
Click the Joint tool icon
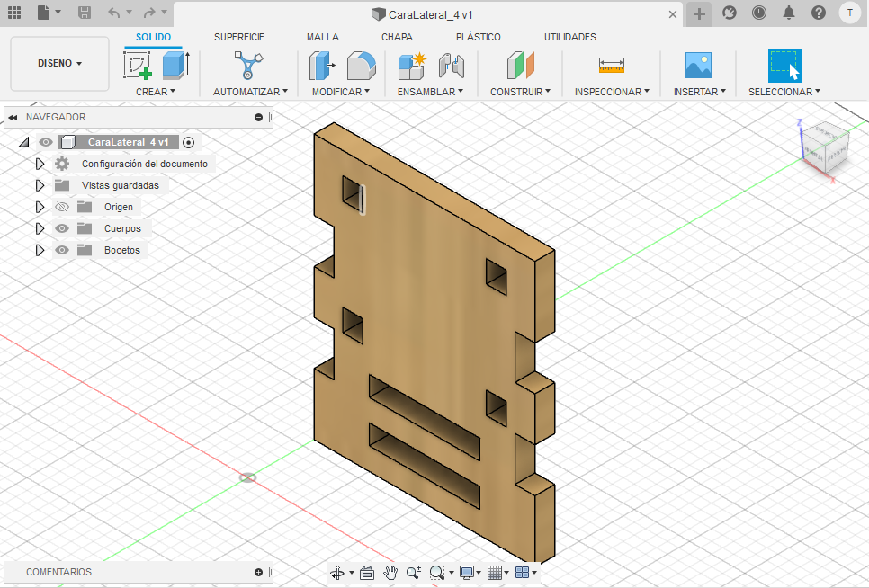[452, 66]
